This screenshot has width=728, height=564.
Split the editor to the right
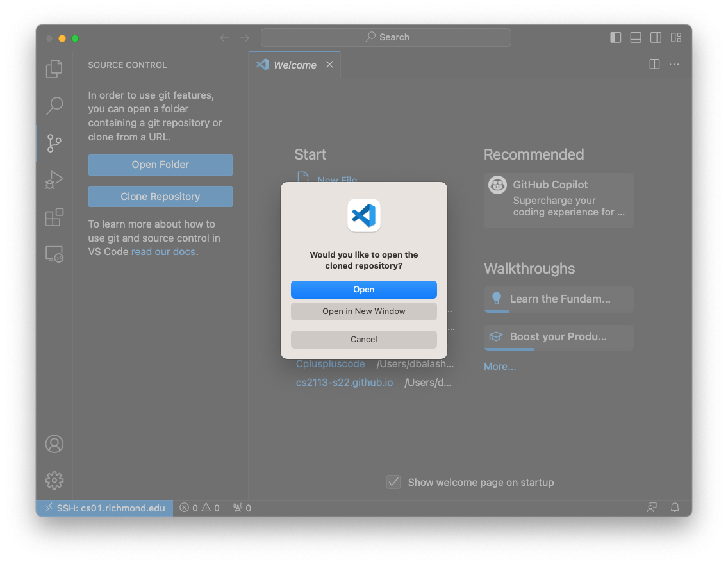point(655,64)
